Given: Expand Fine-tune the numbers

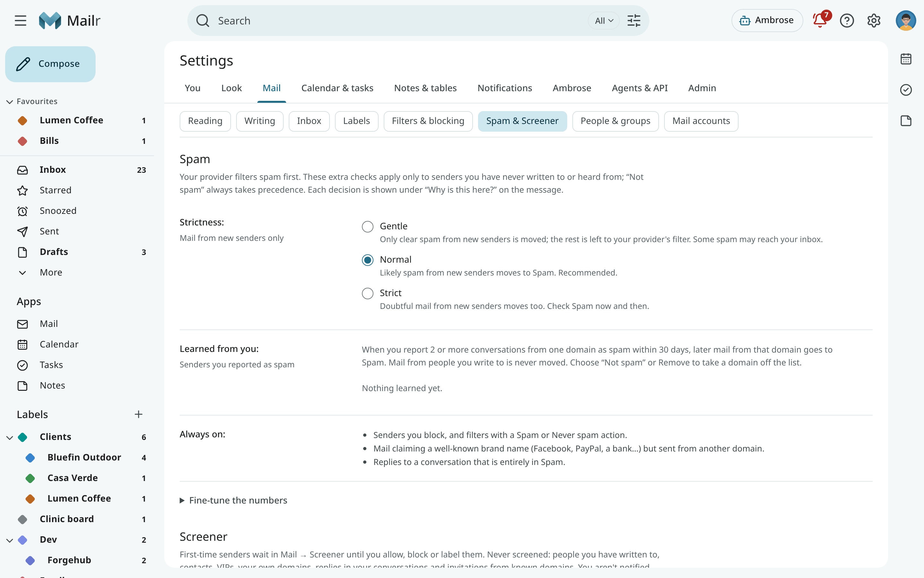Looking at the screenshot, I should tap(233, 500).
